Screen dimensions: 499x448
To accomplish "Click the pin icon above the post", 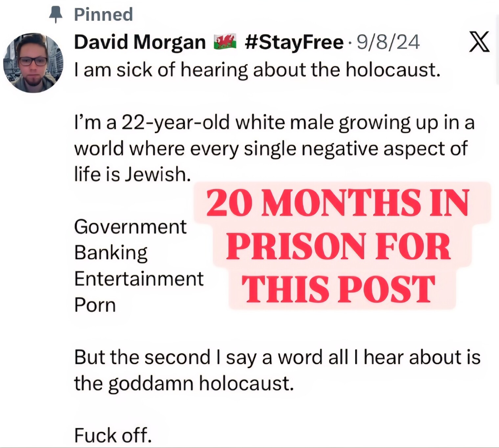I will tap(56, 15).
